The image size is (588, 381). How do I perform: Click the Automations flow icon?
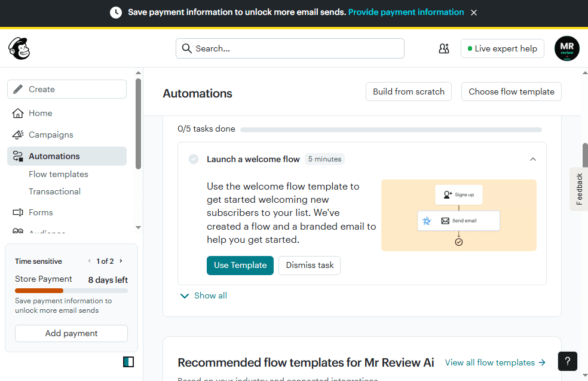(17, 156)
